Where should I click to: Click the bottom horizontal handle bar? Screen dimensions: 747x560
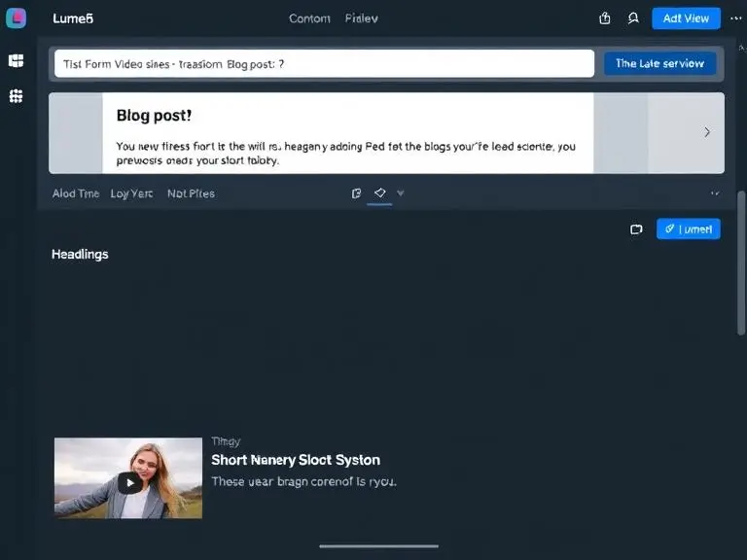point(378,546)
